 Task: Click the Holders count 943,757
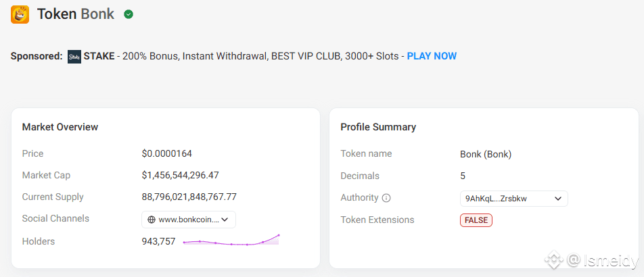(158, 241)
